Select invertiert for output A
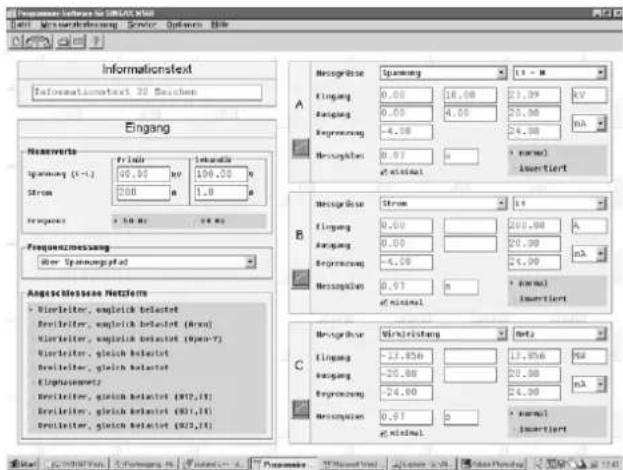The width and height of the screenshot is (623, 470). (542, 168)
